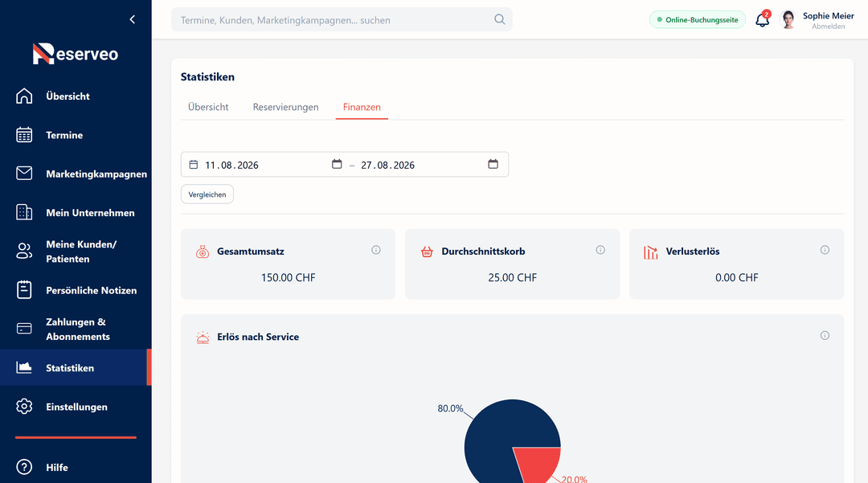
Task: Open the start date calendar picker
Action: 337,164
